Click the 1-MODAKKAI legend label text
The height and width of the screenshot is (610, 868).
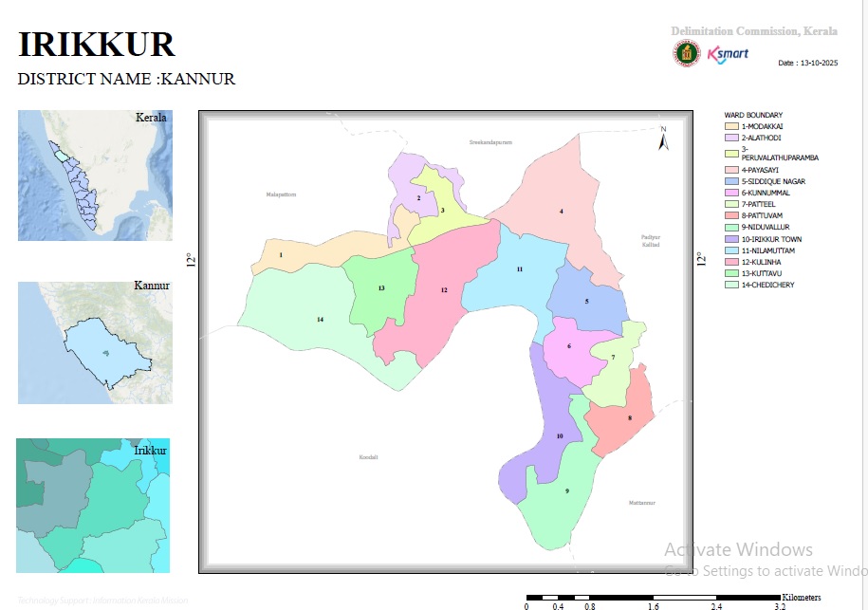(x=763, y=126)
